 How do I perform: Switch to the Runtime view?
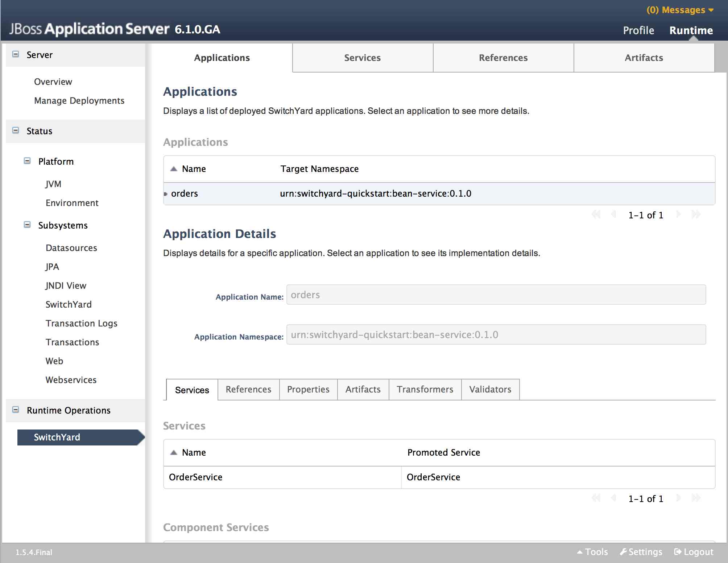(691, 30)
